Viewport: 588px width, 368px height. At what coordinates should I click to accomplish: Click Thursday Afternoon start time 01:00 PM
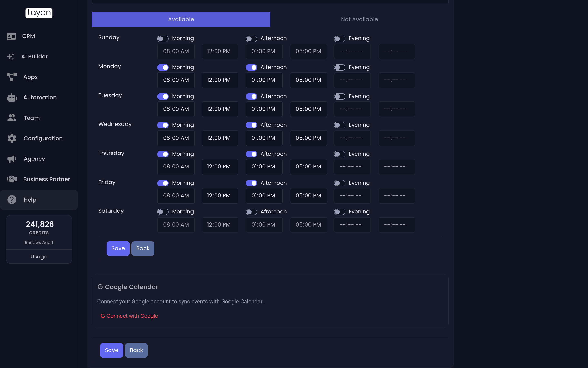click(x=264, y=167)
